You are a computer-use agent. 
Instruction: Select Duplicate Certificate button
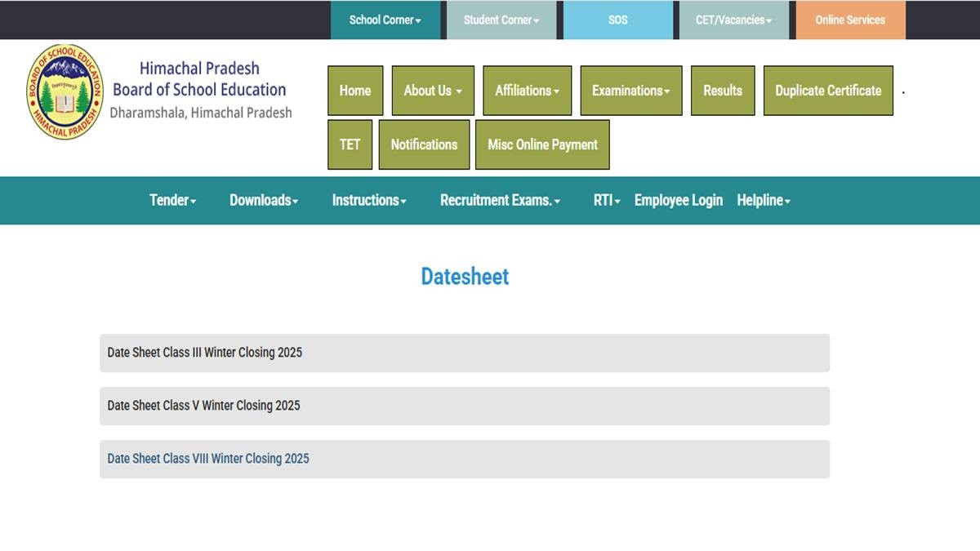pos(828,91)
